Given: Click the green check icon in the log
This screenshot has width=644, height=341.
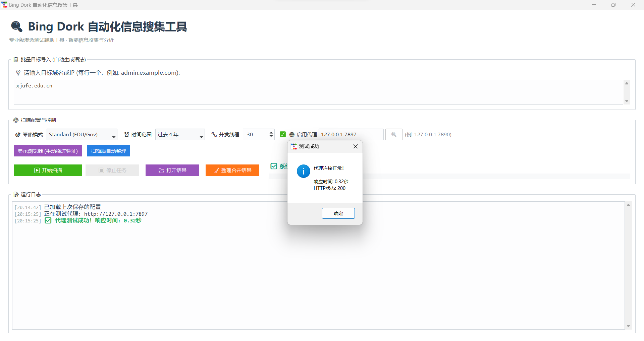Looking at the screenshot, I should 48,220.
